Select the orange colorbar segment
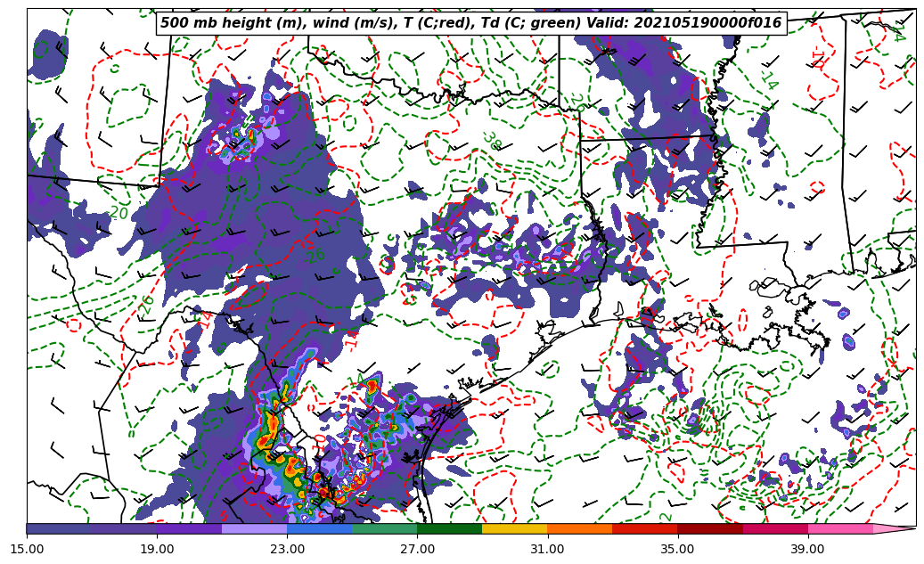The height and width of the screenshot is (564, 924). click(579, 528)
